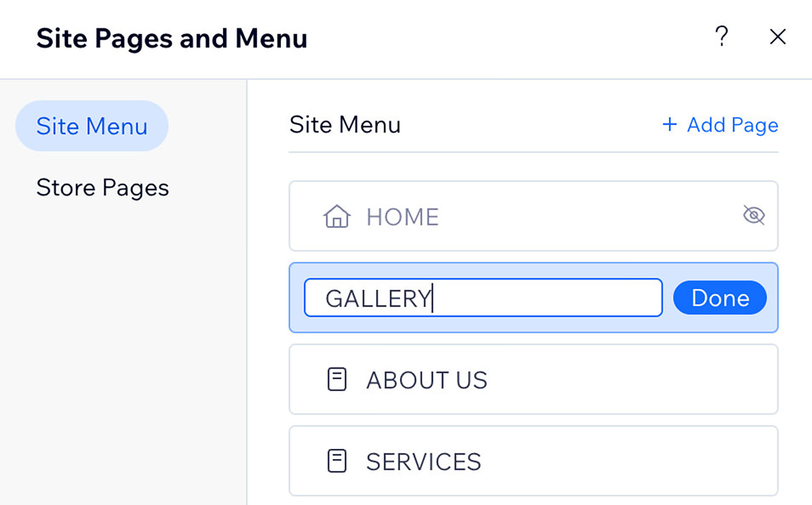Click the house icon beside HOME
This screenshot has width=812, height=505.
(x=336, y=217)
